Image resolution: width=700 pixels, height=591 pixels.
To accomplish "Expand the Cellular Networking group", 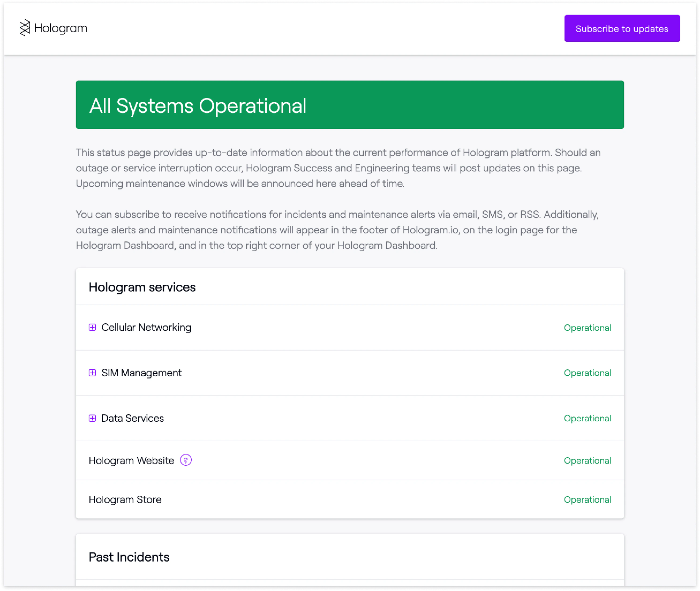I will (x=93, y=327).
